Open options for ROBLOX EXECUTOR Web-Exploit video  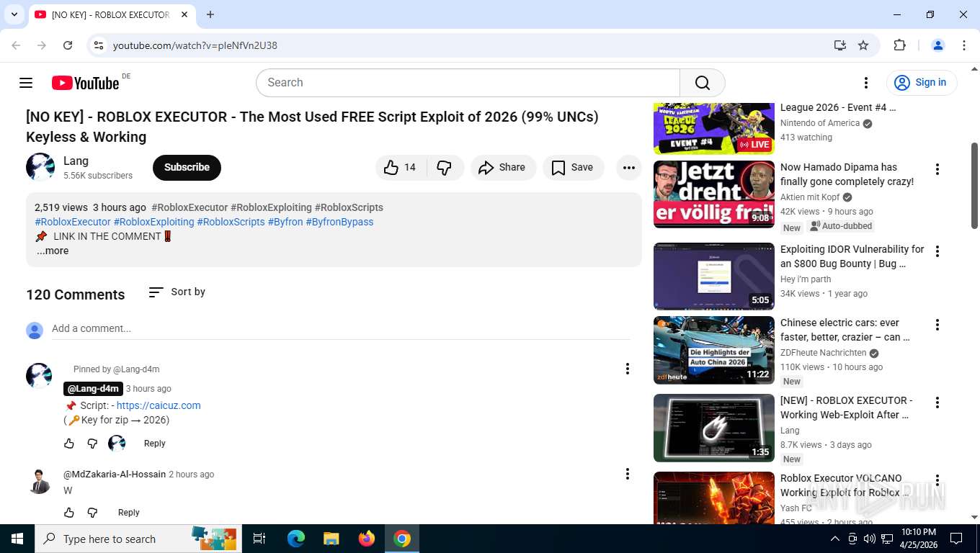coord(937,403)
